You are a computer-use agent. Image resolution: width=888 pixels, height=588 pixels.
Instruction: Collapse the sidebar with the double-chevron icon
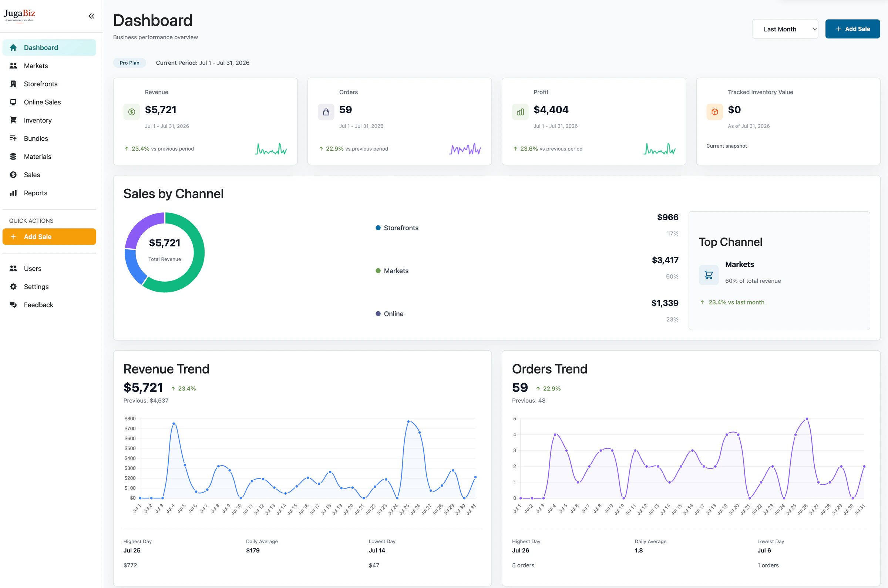[x=91, y=16]
